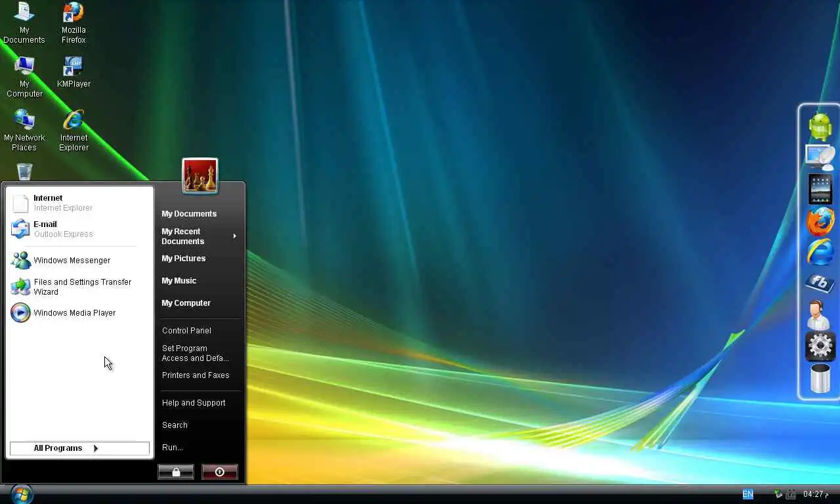
Task: Open E-mail Outlook Express entry
Action: [79, 229]
